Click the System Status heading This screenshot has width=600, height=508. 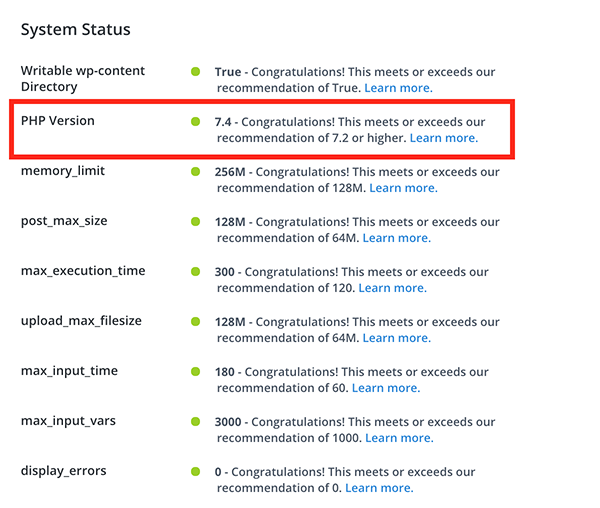[x=76, y=29]
